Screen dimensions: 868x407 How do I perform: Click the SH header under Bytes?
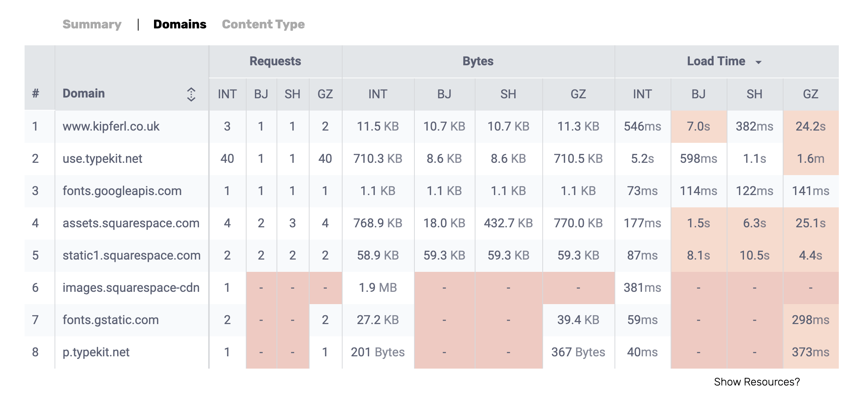click(509, 94)
